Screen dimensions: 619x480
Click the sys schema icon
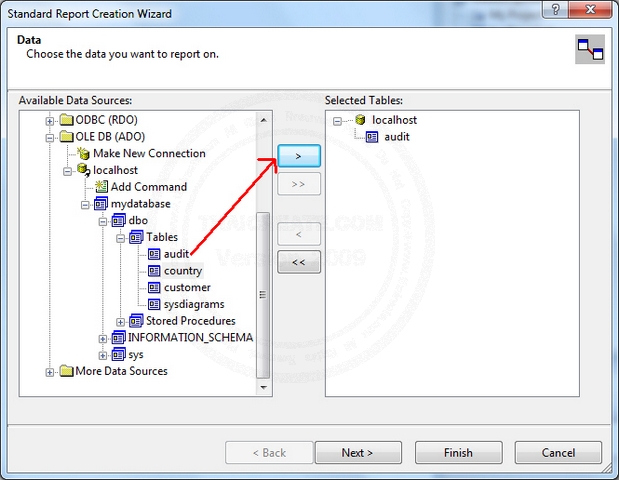pyautogui.click(x=119, y=354)
